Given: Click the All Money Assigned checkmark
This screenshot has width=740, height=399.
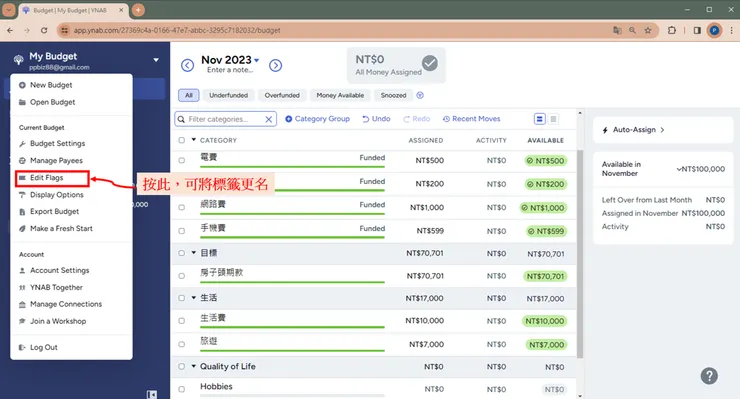Looking at the screenshot, I should pos(429,63).
